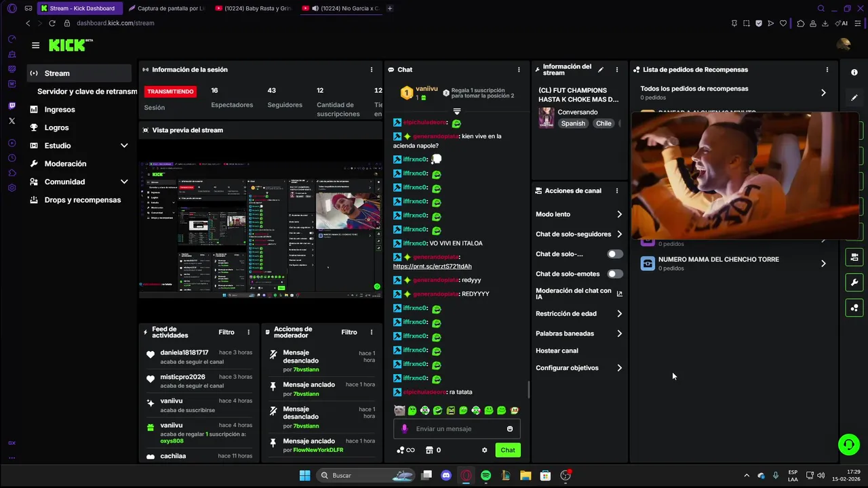
Task: Open Opera snapshot tool icon
Action: [x=746, y=23]
